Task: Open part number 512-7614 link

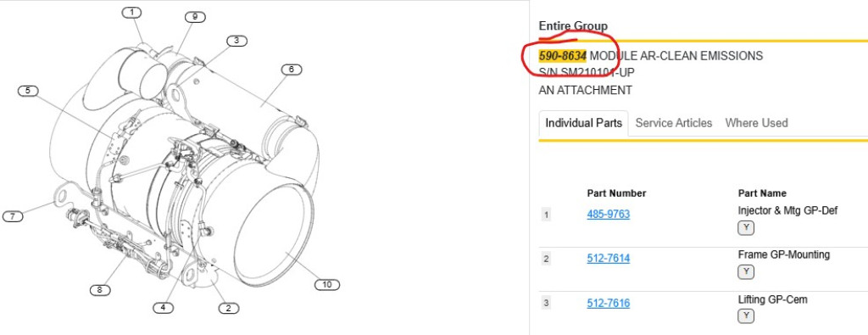Action: [x=609, y=258]
